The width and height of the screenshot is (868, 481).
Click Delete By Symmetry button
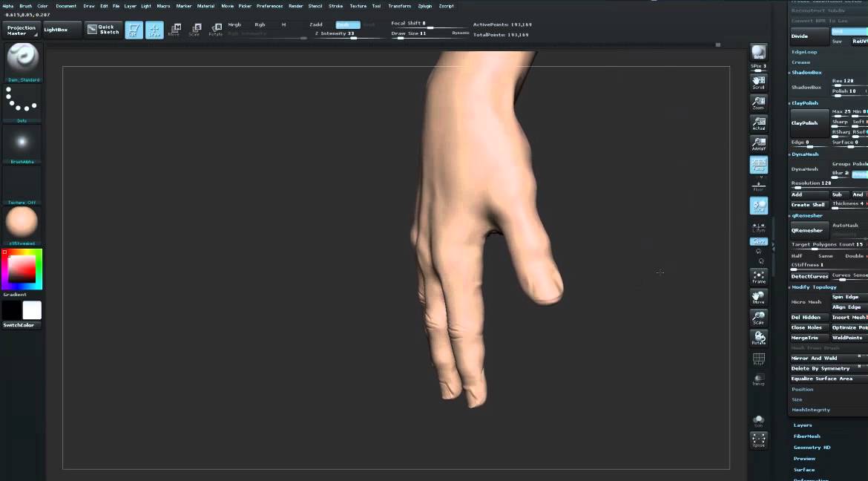[829, 368]
